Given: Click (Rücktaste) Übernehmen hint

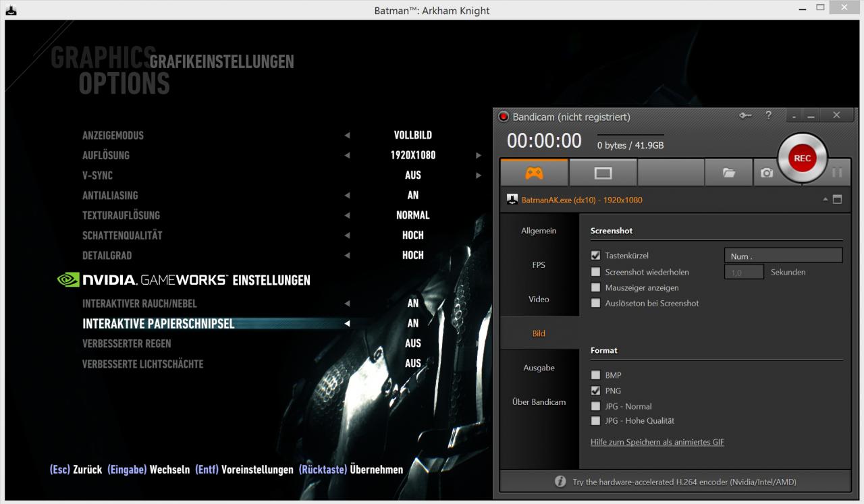Looking at the screenshot, I should pyautogui.click(x=351, y=470).
